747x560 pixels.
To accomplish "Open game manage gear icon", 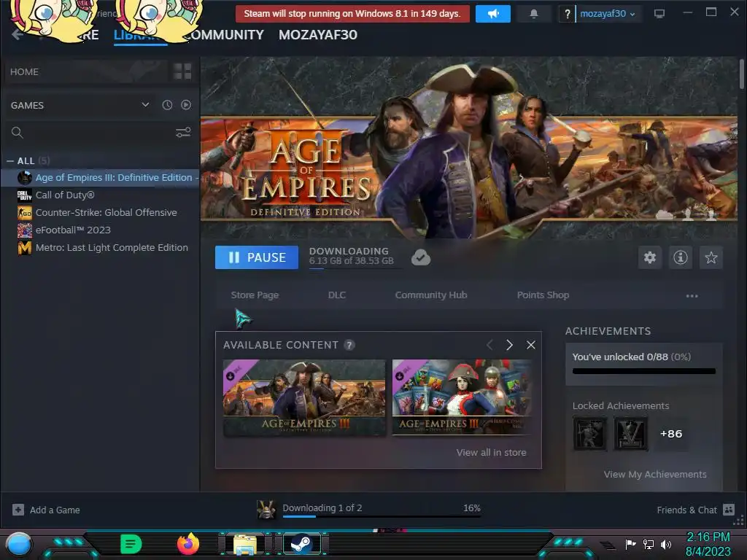I will [x=650, y=257].
